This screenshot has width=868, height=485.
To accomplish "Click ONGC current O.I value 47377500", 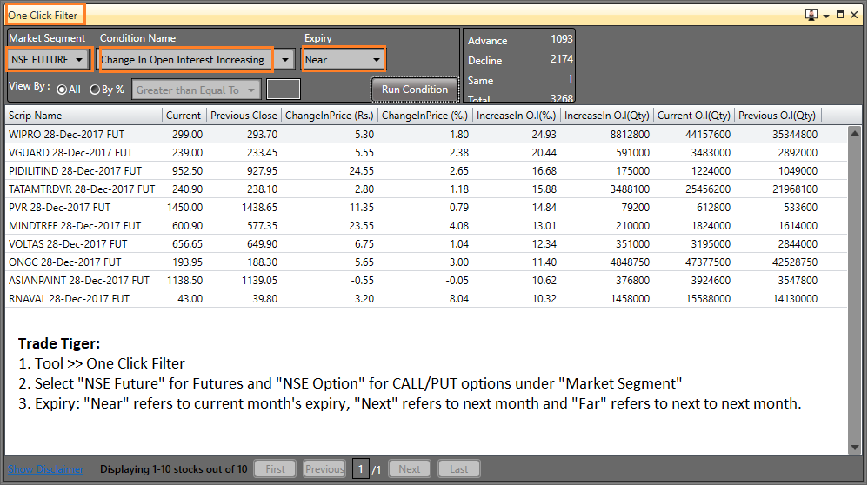I will tap(708, 262).
